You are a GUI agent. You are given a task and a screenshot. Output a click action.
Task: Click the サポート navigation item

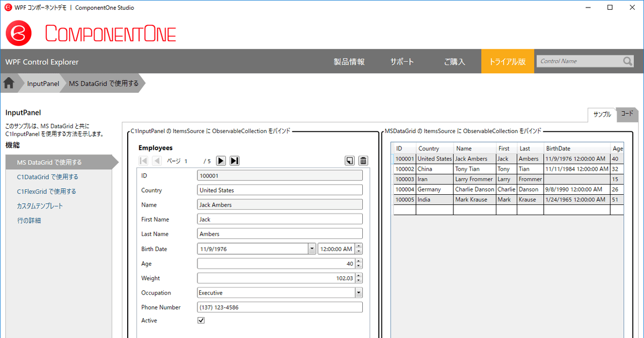tap(402, 61)
